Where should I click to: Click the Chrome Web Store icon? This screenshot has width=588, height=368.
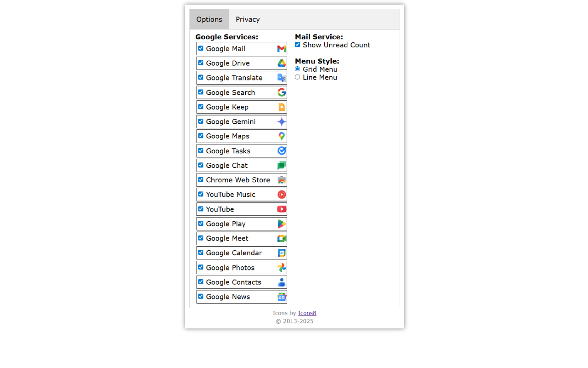coord(282,180)
